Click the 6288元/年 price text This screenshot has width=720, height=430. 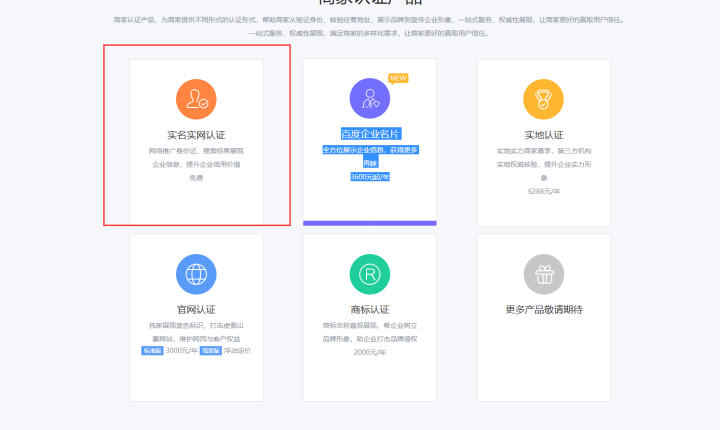[x=544, y=191]
